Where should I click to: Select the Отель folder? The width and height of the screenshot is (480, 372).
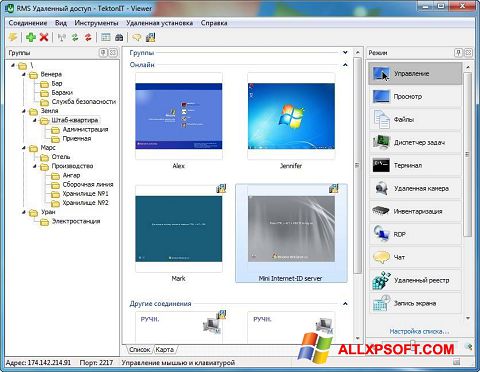click(61, 157)
